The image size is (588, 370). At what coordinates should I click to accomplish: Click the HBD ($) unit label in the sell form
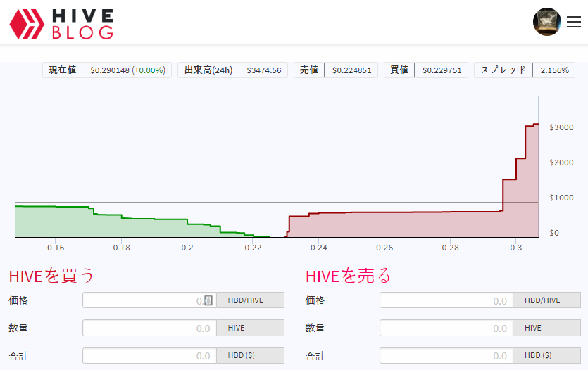pos(538,355)
